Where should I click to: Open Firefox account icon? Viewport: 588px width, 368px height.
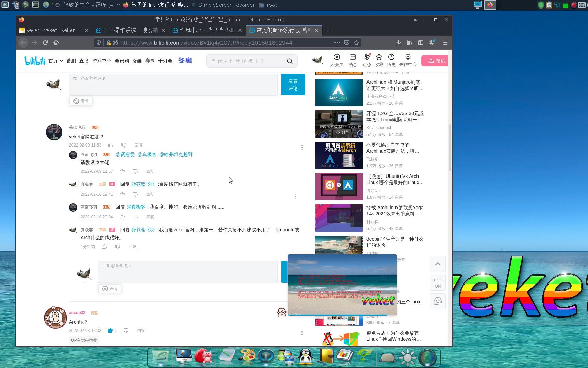[x=432, y=43]
